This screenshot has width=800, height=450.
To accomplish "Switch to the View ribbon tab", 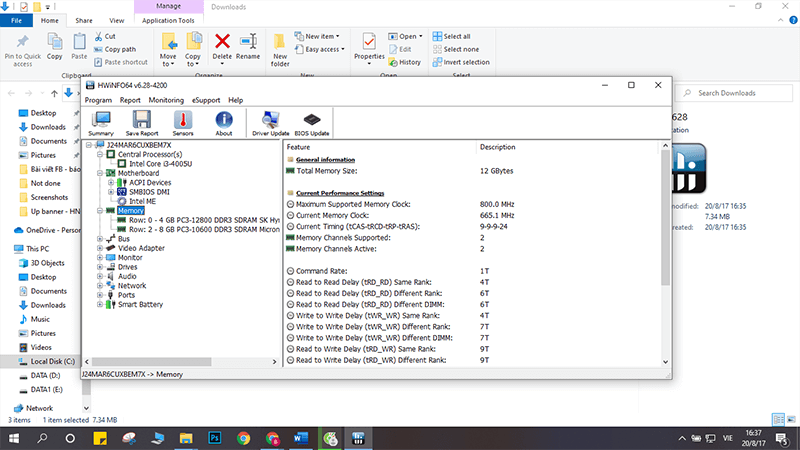I will pyautogui.click(x=116, y=20).
